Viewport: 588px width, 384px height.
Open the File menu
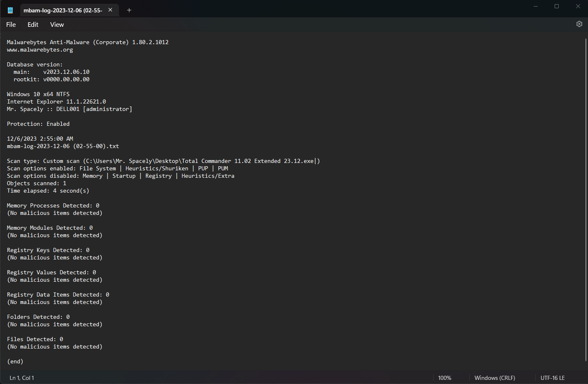[x=11, y=25]
